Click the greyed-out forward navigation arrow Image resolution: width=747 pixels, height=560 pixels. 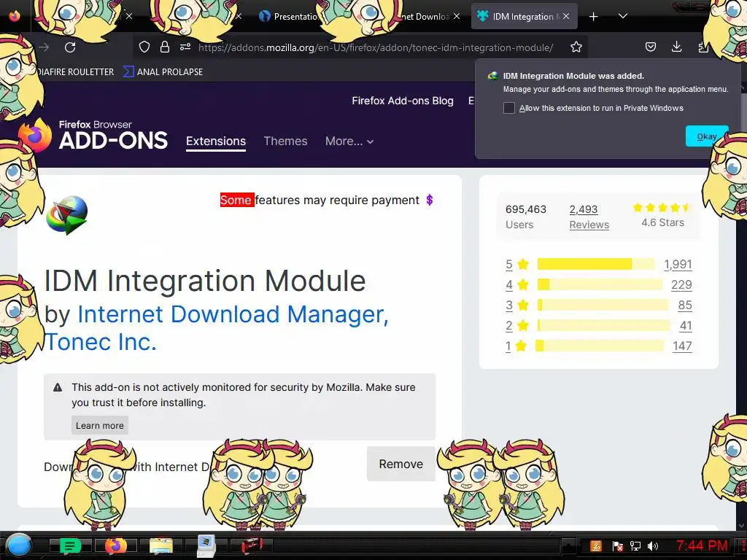tap(44, 47)
